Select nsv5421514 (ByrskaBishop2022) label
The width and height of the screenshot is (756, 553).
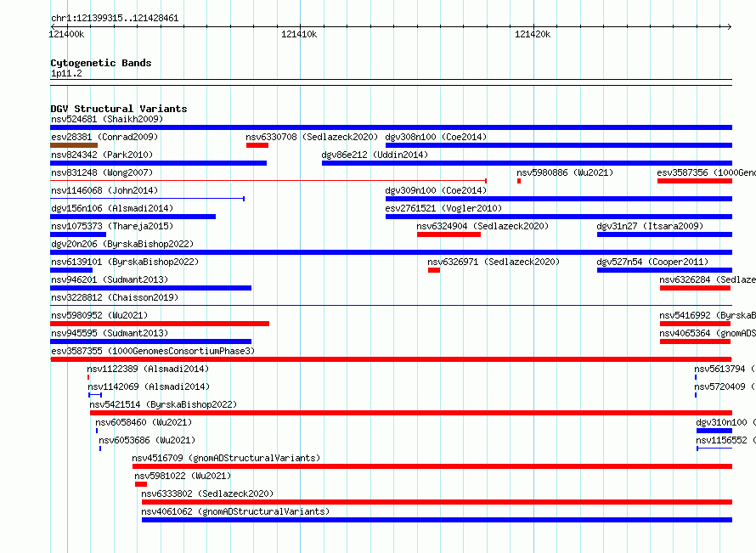click(x=163, y=404)
